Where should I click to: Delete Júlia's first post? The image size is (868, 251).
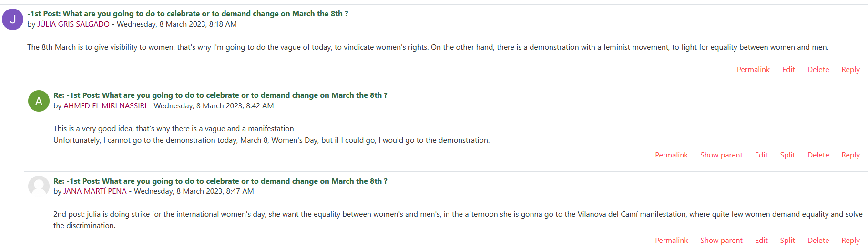818,70
